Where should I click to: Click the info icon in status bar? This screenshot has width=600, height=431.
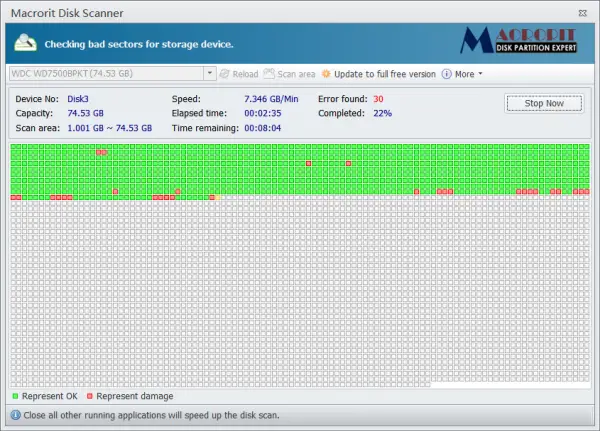pyautogui.click(x=16, y=415)
